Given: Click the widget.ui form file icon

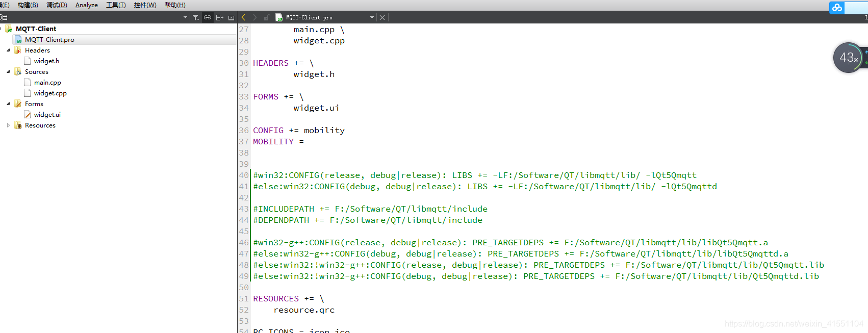Looking at the screenshot, I should coord(28,115).
